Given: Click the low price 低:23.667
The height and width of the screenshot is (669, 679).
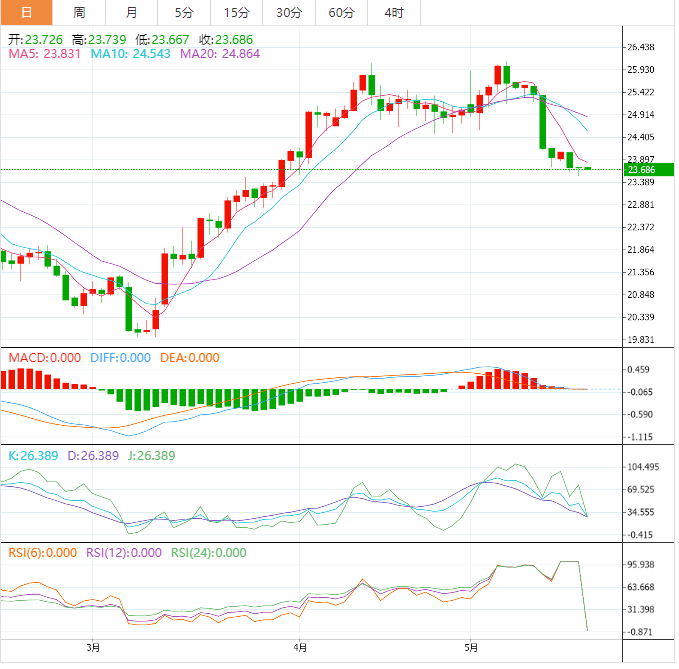Looking at the screenshot, I should click(162, 40).
